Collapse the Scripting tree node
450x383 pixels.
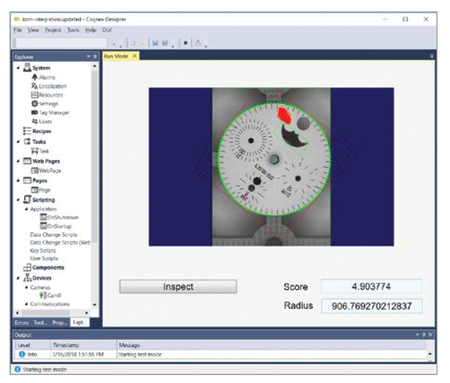tap(18, 200)
